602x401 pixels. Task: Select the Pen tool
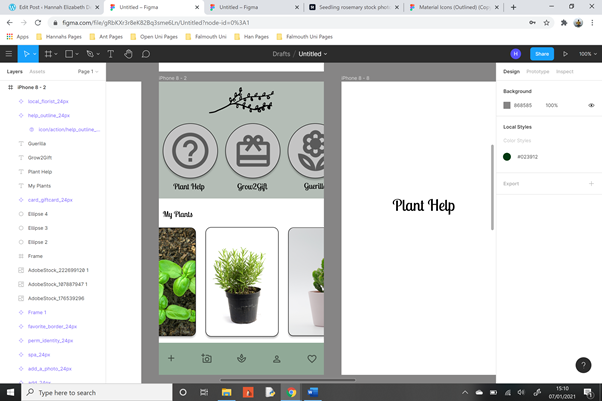(90, 54)
